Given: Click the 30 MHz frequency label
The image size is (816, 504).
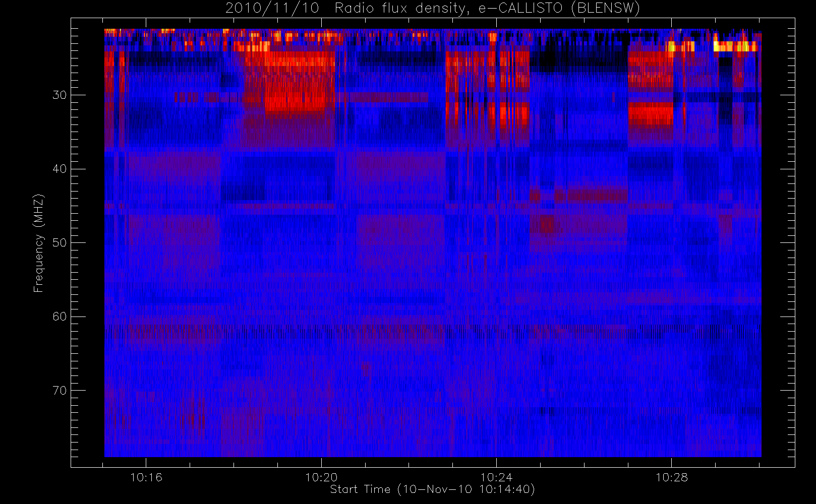Looking at the screenshot, I should pyautogui.click(x=60, y=95).
